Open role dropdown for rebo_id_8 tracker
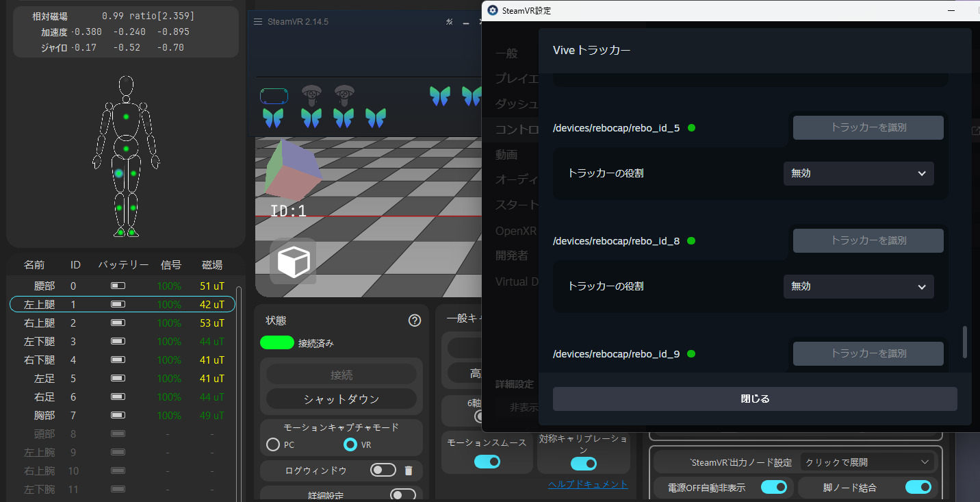The width and height of the screenshot is (980, 502). click(x=858, y=286)
